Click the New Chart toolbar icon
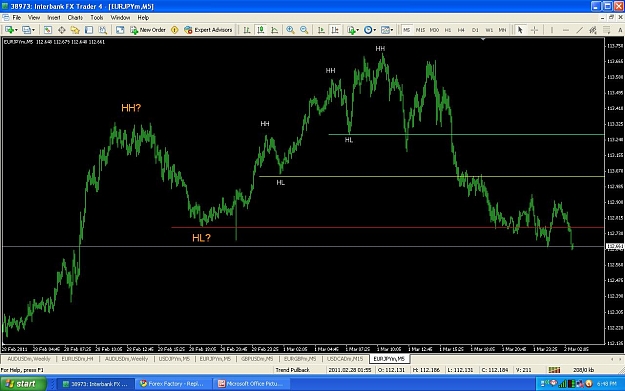The height and width of the screenshot is (391, 625). (9, 30)
